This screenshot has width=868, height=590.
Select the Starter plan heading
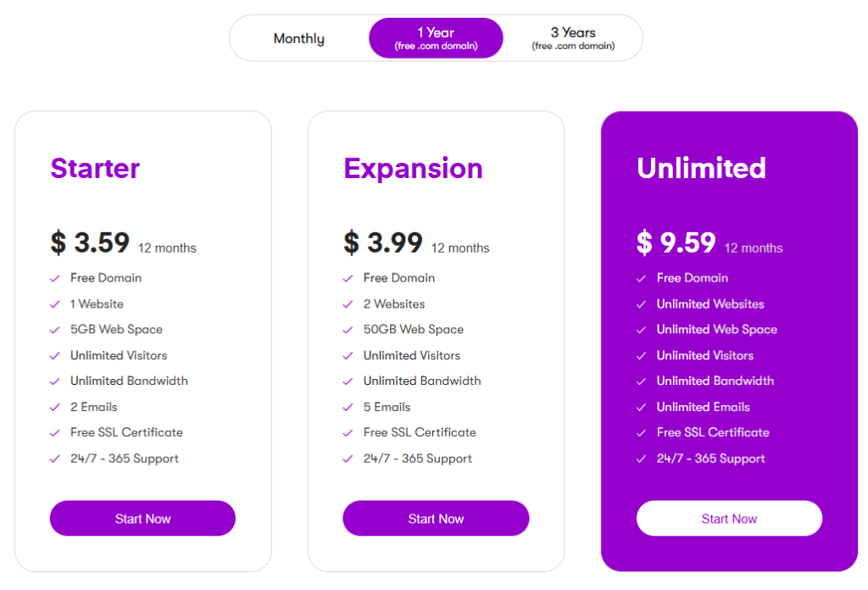pyautogui.click(x=94, y=168)
